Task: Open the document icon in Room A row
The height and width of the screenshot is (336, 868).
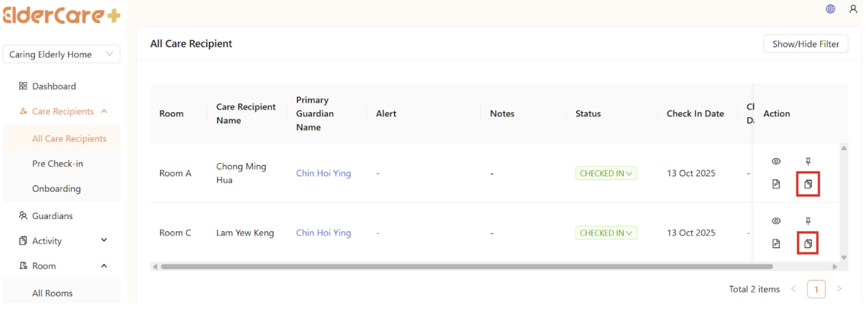Action: point(776,184)
